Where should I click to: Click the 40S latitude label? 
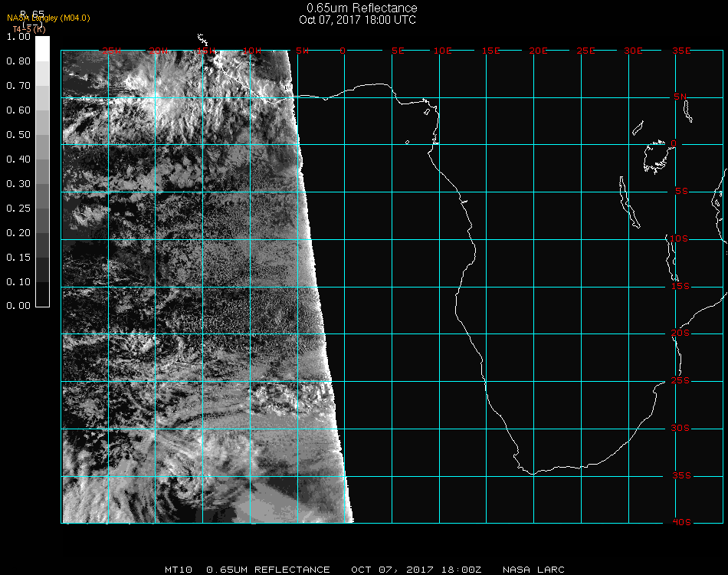point(680,522)
